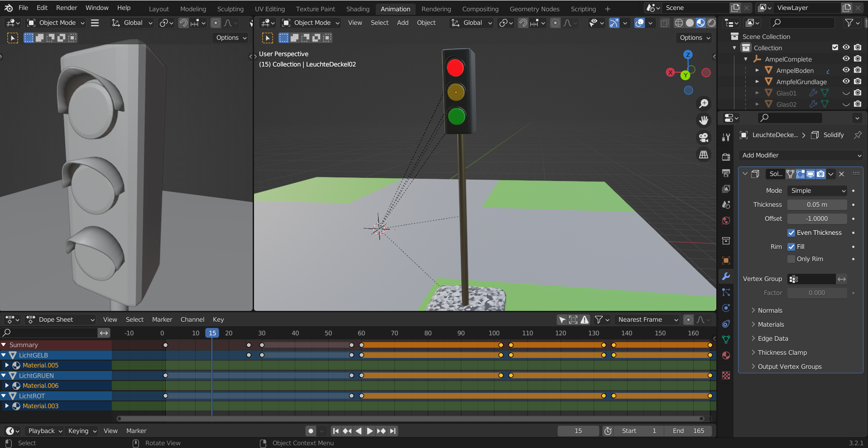Open Nearest Frame snapping dropdown
This screenshot has height=448, width=868.
(x=647, y=319)
